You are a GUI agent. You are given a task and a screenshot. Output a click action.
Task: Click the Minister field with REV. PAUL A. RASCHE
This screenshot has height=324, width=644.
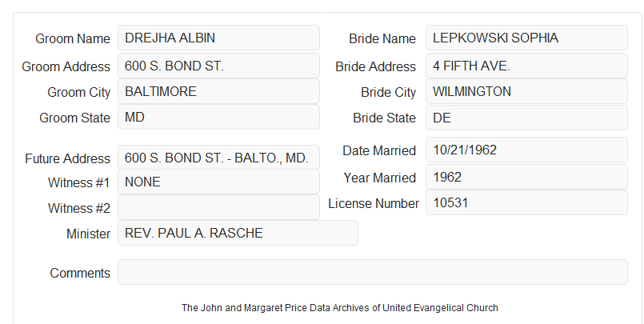pyautogui.click(x=238, y=233)
